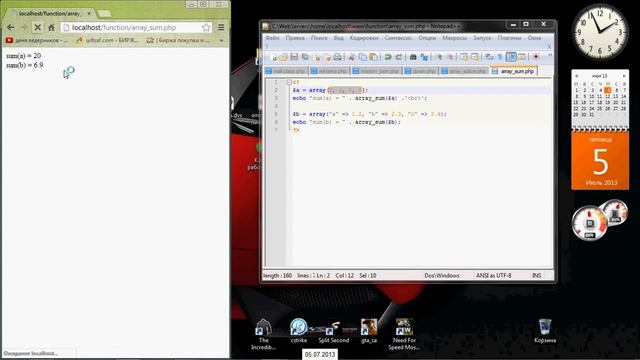Image resolution: width=640 pixels, height=360 pixels.
Task: Open the utbaf.com bookmark
Action: tap(107, 40)
